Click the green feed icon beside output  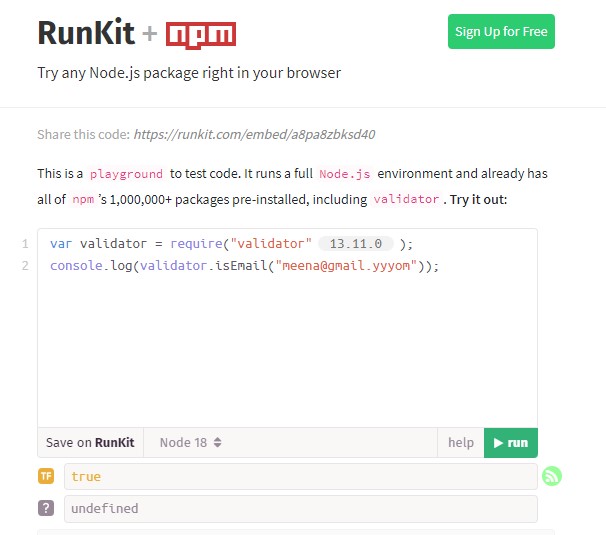click(x=552, y=476)
